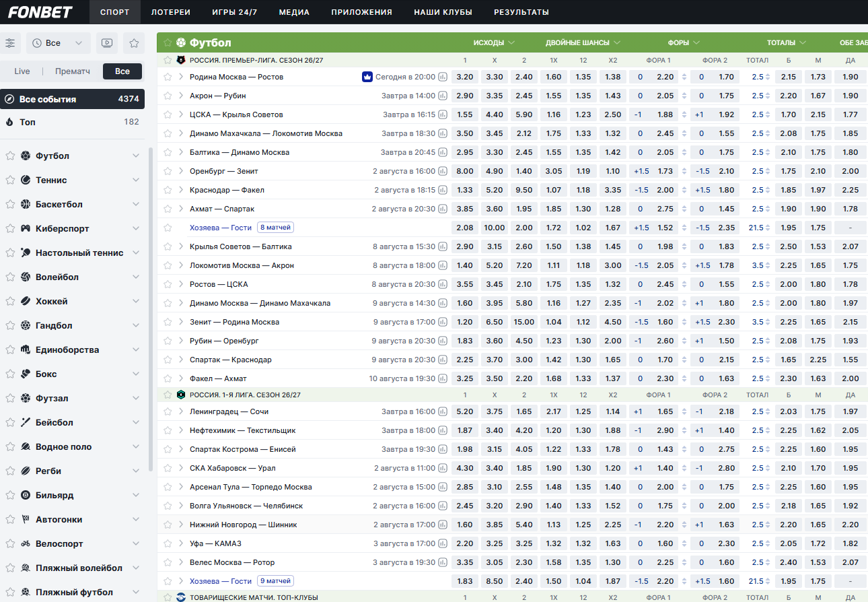This screenshot has height=602, width=868.
Task: Open the time filter dropdown showing Все
Action: pyautogui.click(x=58, y=43)
